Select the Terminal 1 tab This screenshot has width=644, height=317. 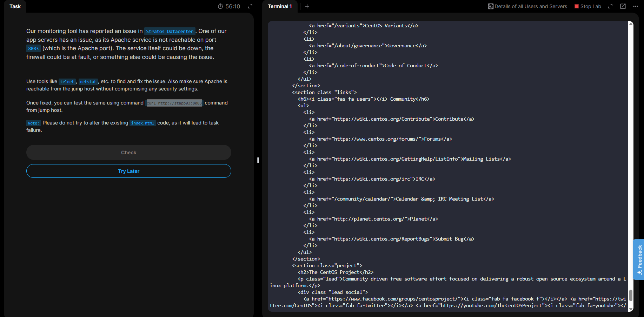pos(280,6)
